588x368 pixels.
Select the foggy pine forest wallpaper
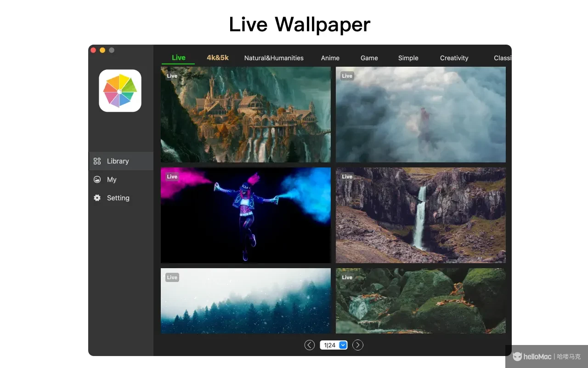pos(246,301)
